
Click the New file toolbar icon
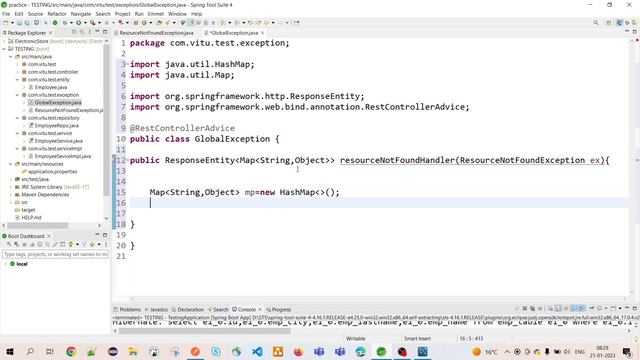pyautogui.click(x=5, y=23)
